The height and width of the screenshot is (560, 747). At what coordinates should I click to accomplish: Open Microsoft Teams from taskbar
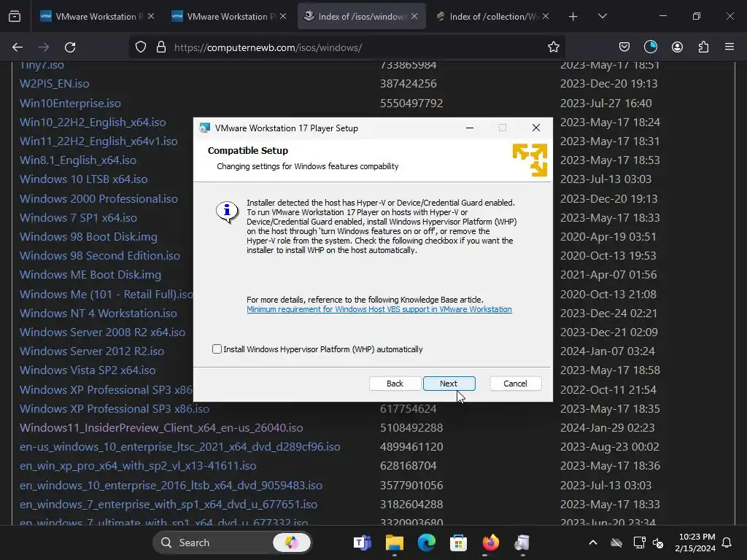[x=363, y=542]
